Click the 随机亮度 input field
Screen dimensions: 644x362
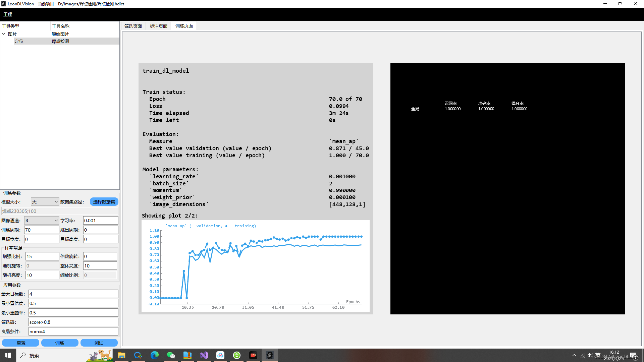[42, 275]
